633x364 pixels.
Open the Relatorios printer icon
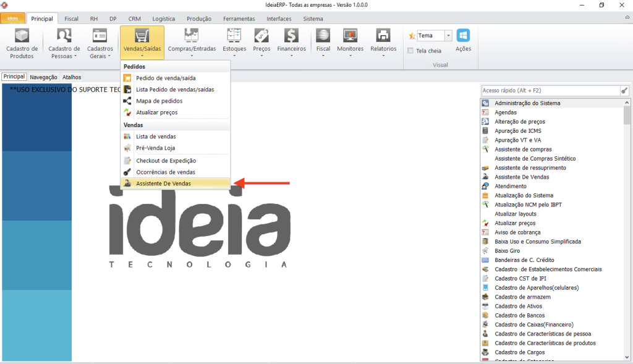pyautogui.click(x=383, y=36)
